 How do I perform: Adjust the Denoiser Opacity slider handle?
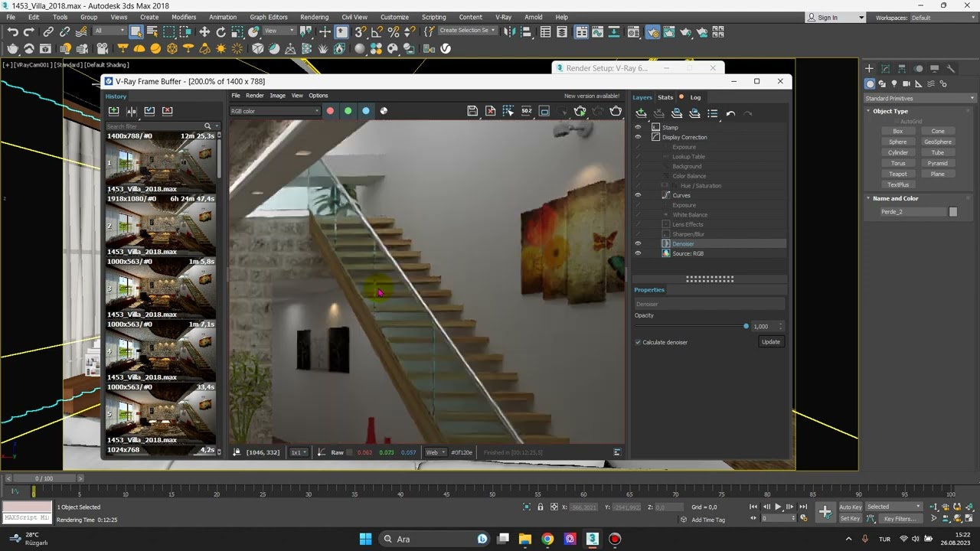point(746,326)
